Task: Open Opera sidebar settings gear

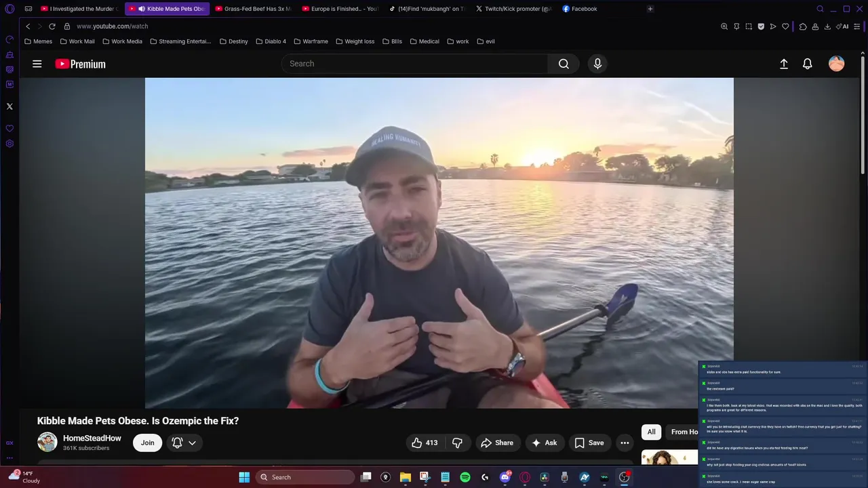Action: (x=9, y=144)
